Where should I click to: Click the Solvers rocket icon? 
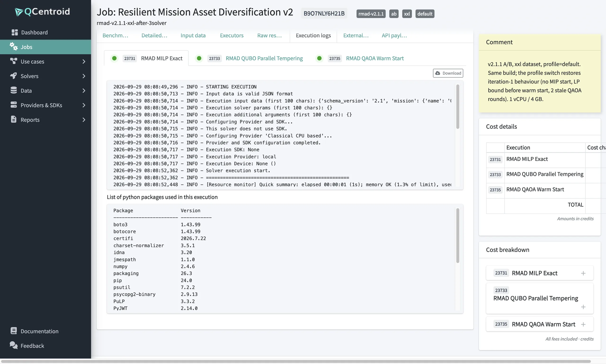tap(14, 75)
